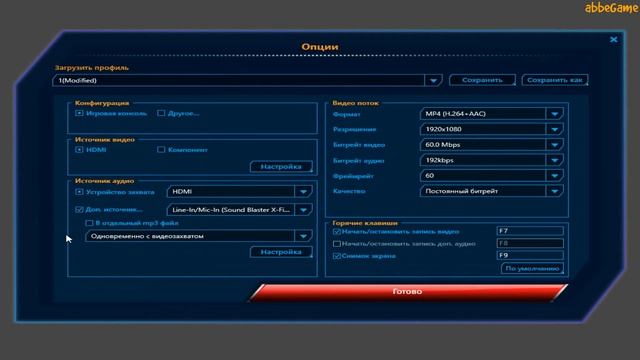Screen dimensions: 640x360
Task: Open the Загрузить профиль dropdown
Action: click(433, 80)
